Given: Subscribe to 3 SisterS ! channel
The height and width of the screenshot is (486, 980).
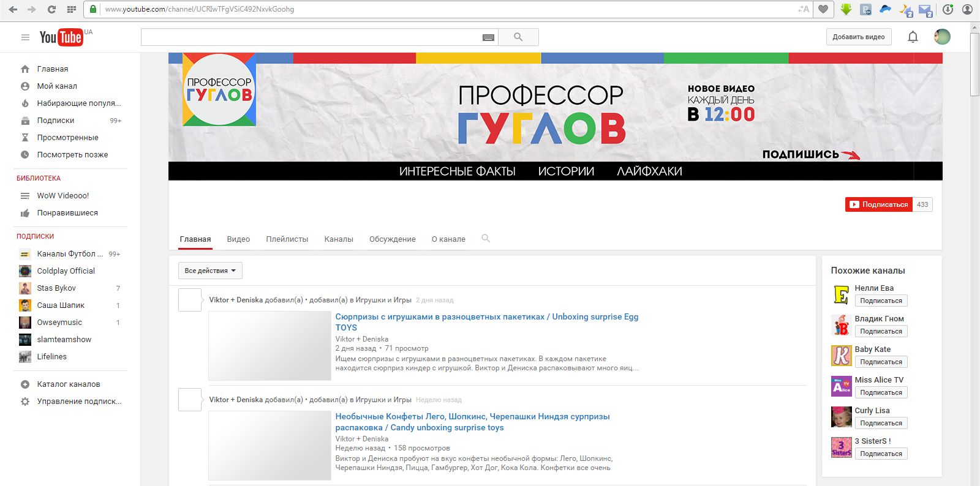Looking at the screenshot, I should pyautogui.click(x=881, y=454).
